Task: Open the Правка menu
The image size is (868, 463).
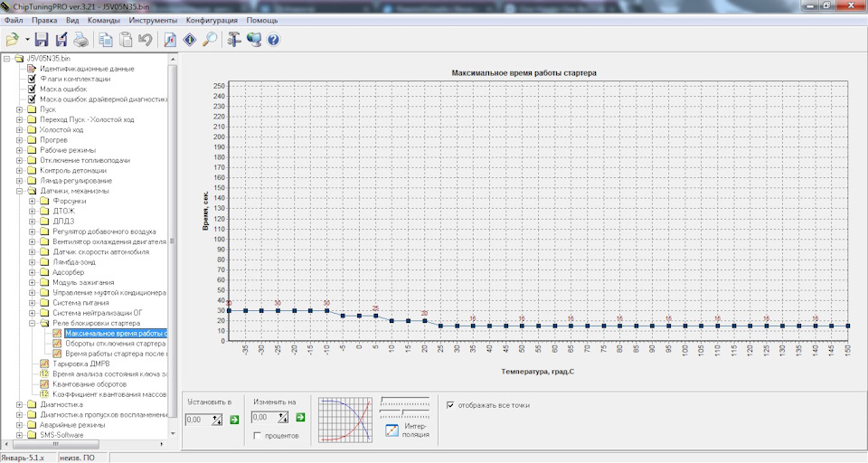Action: tap(44, 21)
